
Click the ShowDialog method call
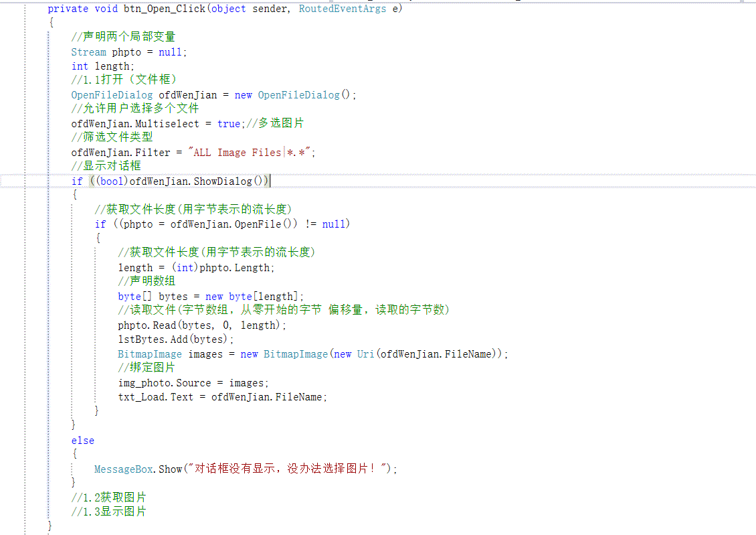[221, 181]
